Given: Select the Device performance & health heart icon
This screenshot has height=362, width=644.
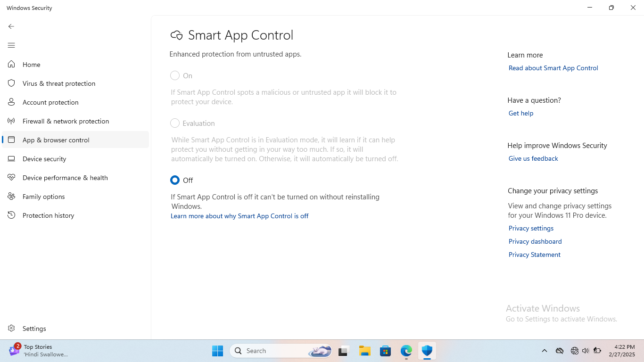Looking at the screenshot, I should coord(12,178).
